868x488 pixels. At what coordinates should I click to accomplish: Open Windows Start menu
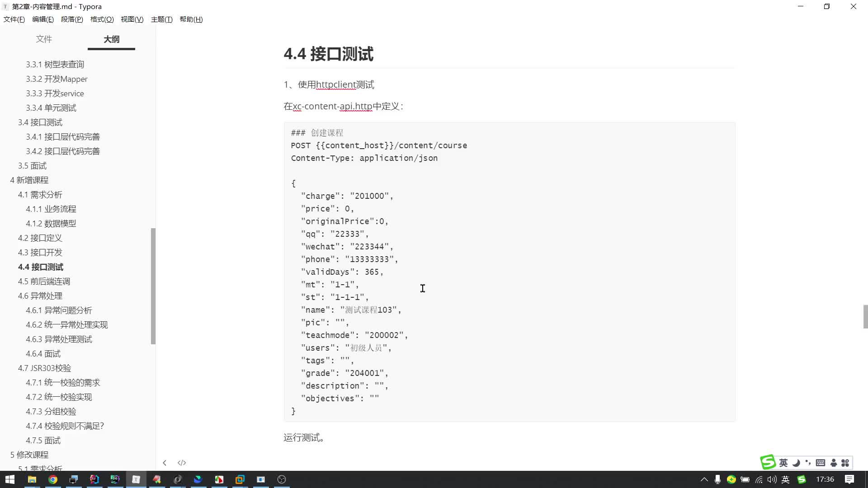coord(10,479)
